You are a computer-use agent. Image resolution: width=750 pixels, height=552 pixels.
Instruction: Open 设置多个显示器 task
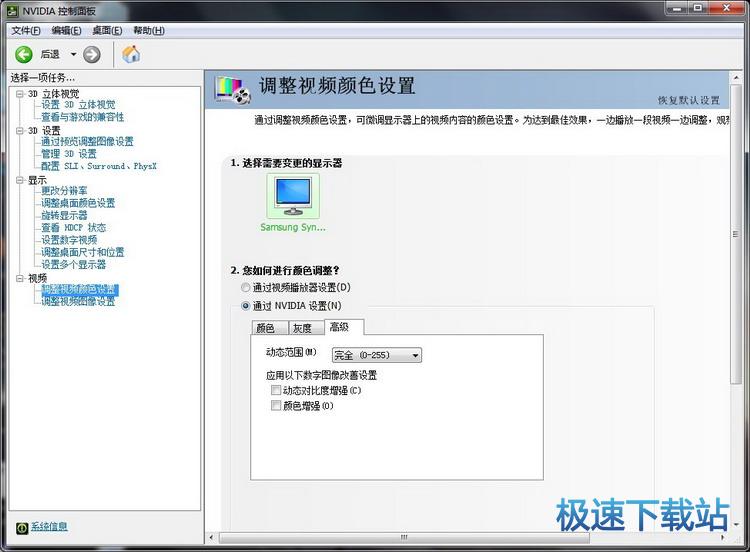pyautogui.click(x=73, y=265)
